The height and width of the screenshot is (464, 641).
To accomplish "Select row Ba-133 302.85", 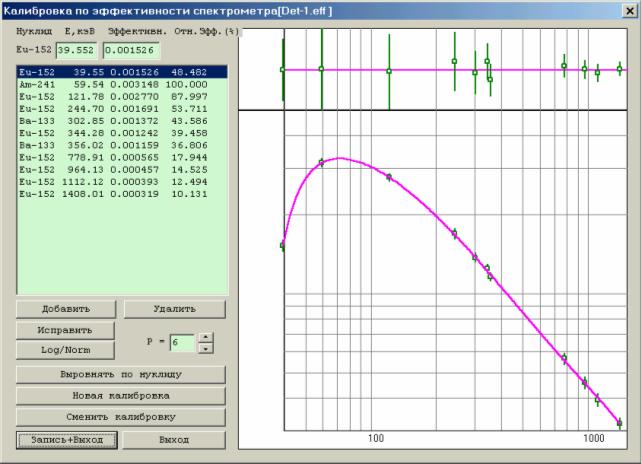I will pos(122,121).
